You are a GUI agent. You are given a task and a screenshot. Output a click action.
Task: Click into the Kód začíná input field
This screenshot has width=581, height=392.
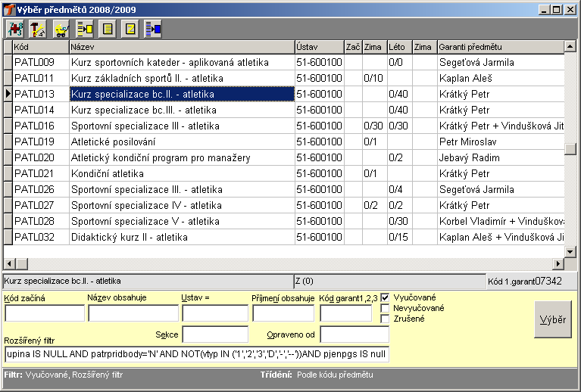tap(45, 313)
